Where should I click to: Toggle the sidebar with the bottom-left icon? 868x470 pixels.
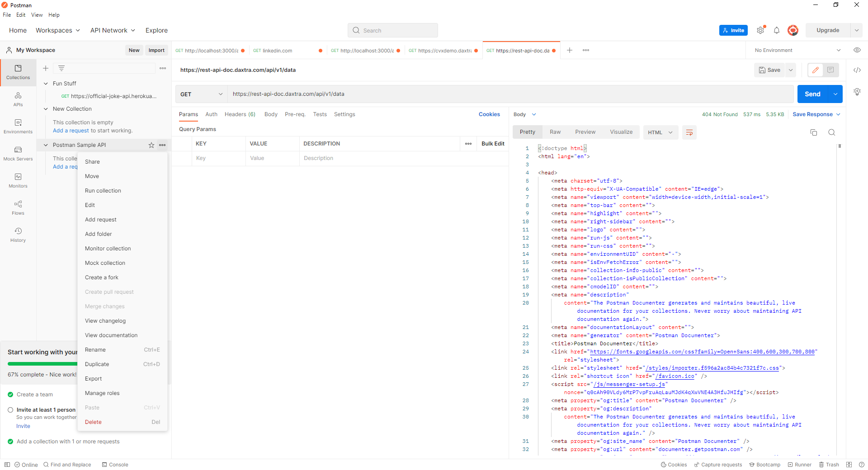coord(7,465)
